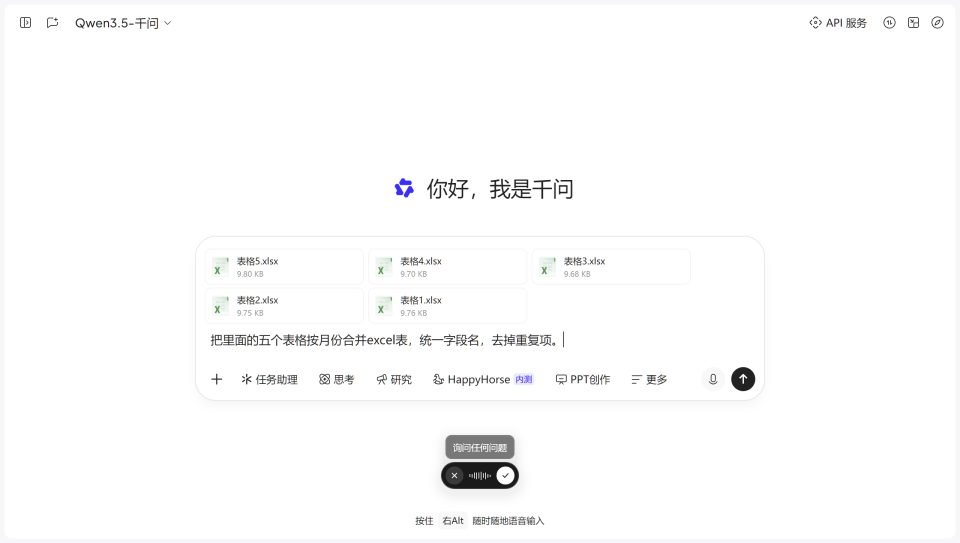Screen dimensions: 960x543
Task: Click the Excel icon of 表格1.xlsx
Action: click(x=384, y=305)
